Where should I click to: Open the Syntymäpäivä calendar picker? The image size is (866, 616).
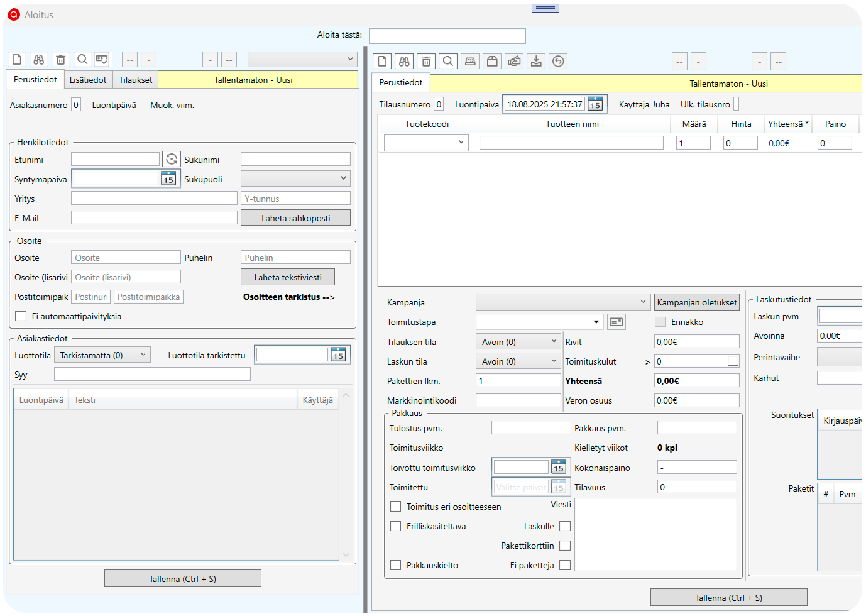point(168,179)
